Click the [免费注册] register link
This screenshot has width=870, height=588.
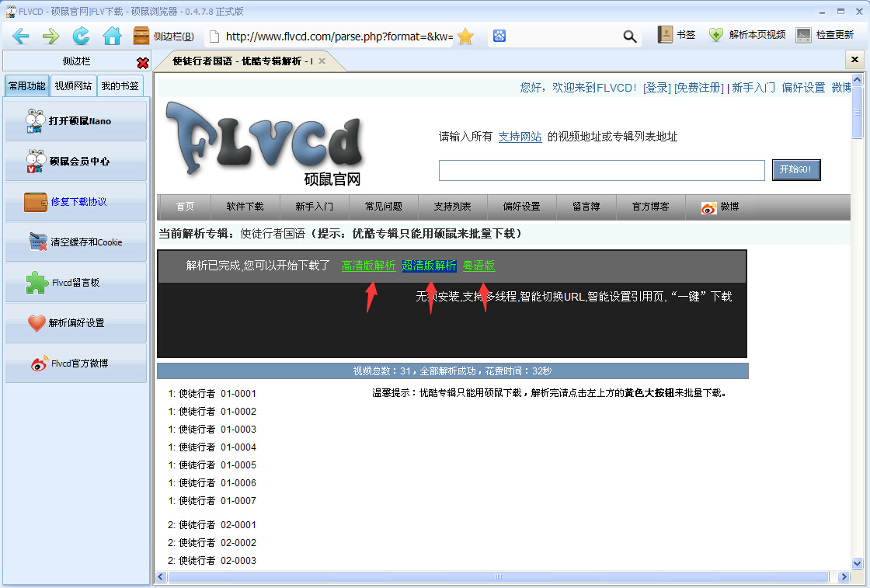699,88
